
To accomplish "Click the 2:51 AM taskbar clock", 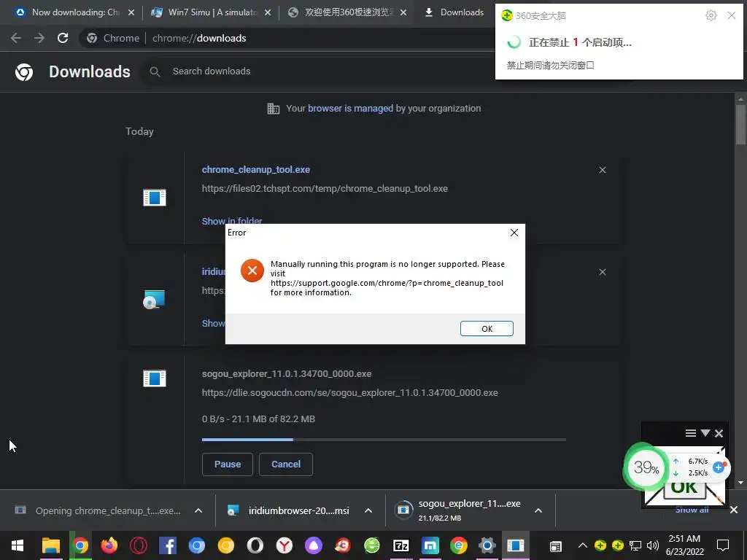I will [684, 545].
